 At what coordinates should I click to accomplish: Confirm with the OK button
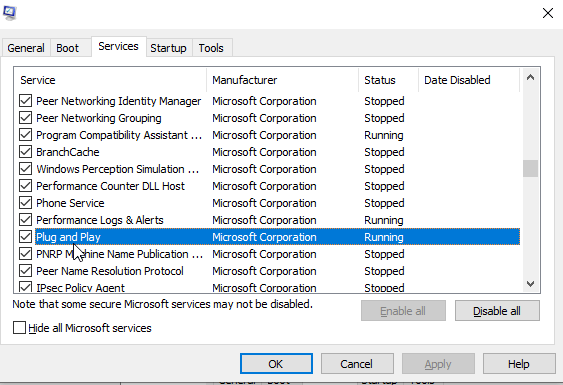pyautogui.click(x=276, y=364)
